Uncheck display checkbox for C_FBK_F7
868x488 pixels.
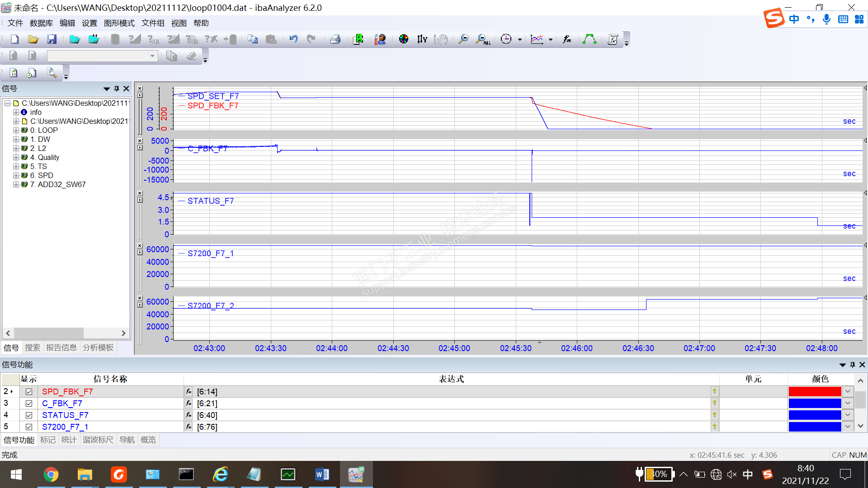pyautogui.click(x=29, y=404)
